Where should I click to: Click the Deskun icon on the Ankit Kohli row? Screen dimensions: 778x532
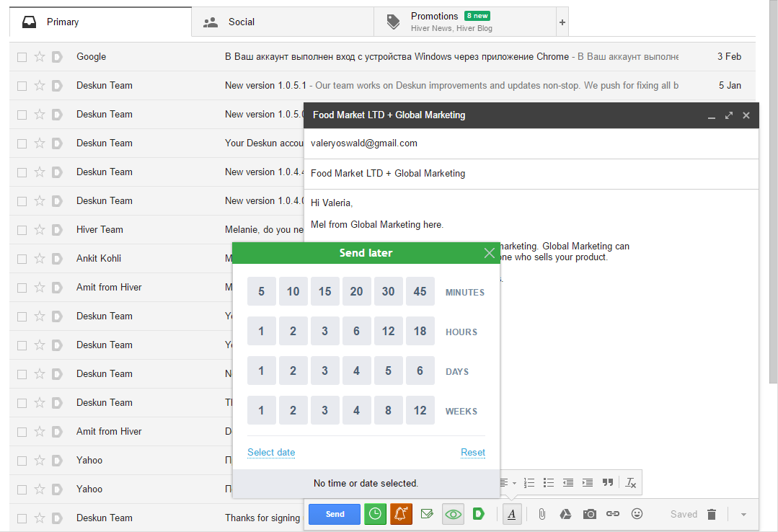pyautogui.click(x=57, y=259)
